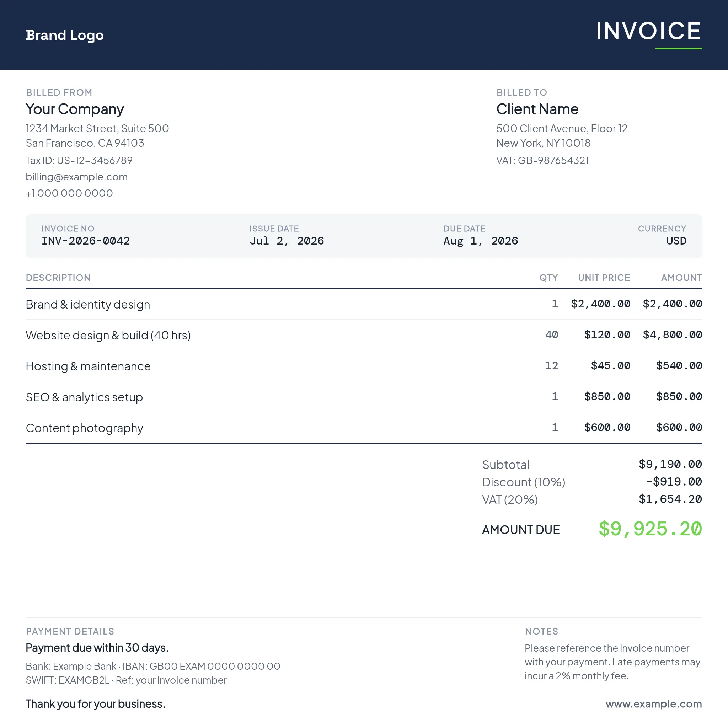
Task: Select the Your Company name
Action: (x=75, y=109)
